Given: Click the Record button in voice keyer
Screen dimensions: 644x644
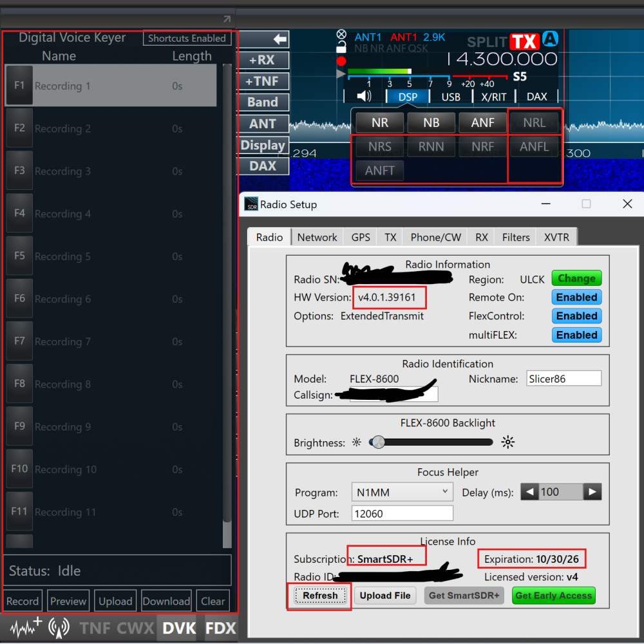Looking at the screenshot, I should 22,601.
